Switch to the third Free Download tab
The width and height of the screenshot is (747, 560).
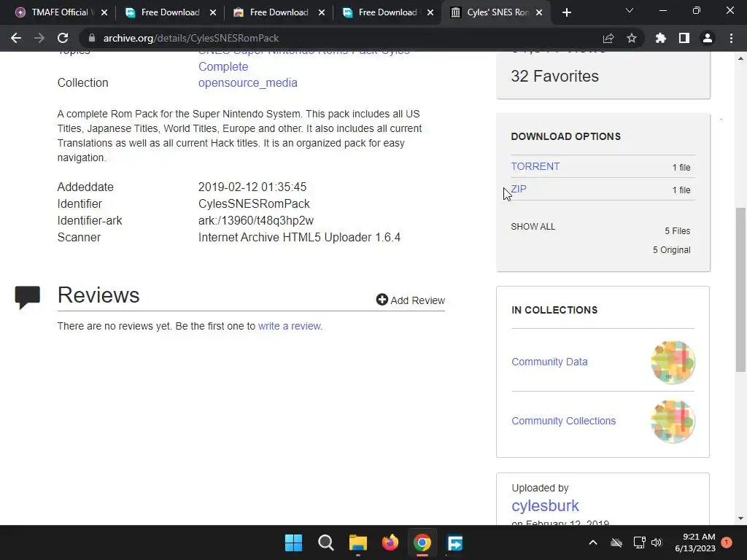387,12
